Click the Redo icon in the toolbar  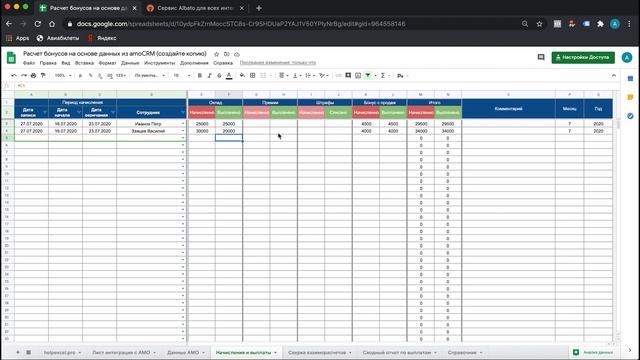pos(24,76)
